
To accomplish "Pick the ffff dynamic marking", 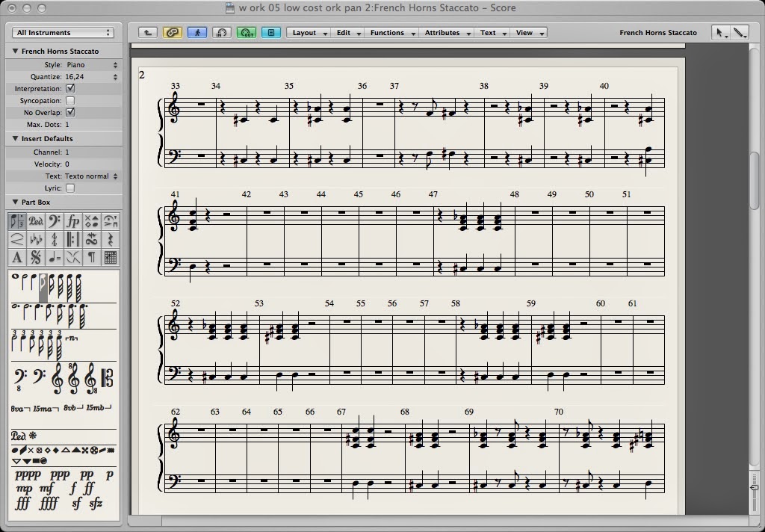I will (49, 503).
